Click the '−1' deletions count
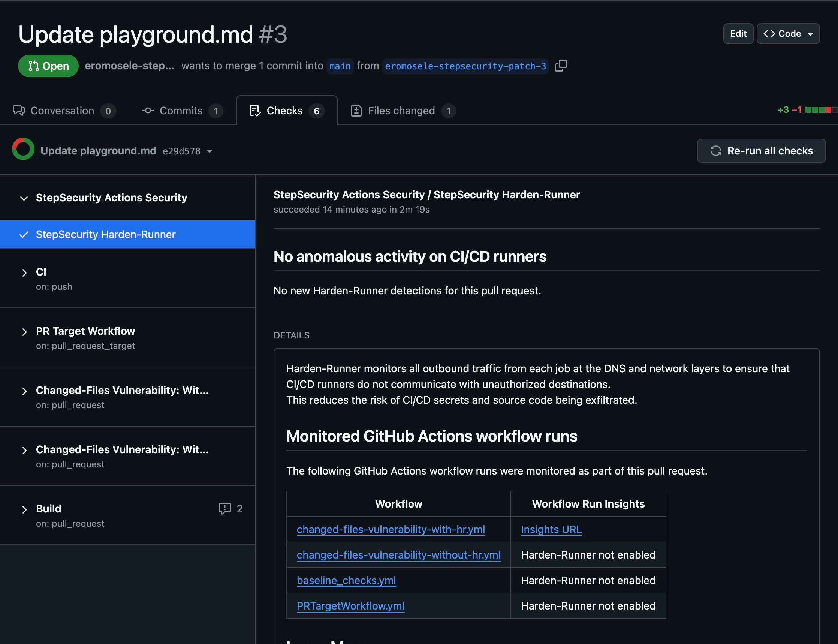The height and width of the screenshot is (644, 838). point(797,110)
